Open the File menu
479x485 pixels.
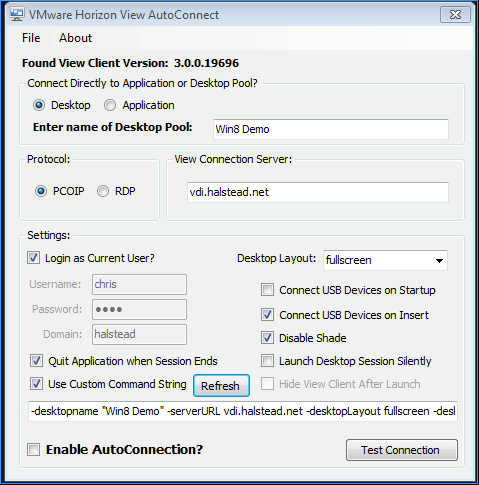pyautogui.click(x=31, y=38)
